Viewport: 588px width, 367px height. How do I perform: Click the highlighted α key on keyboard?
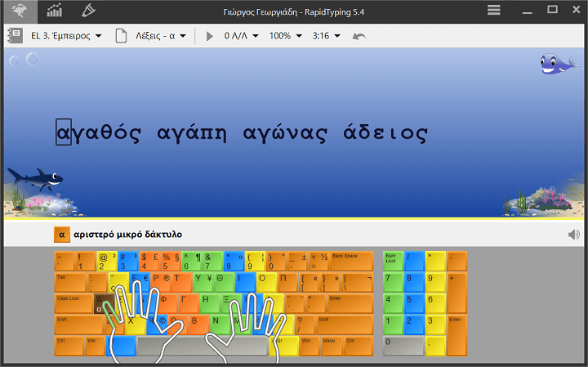tap(104, 303)
